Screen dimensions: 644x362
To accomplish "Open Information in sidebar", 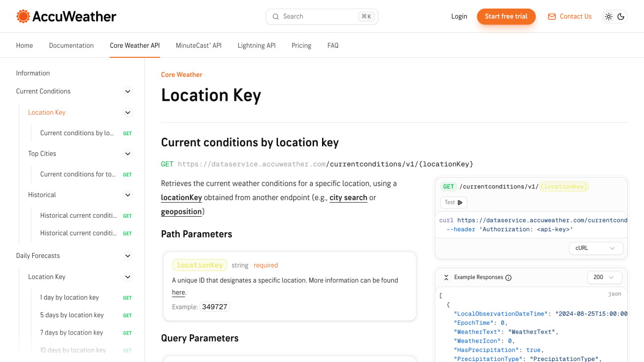I will (33, 73).
